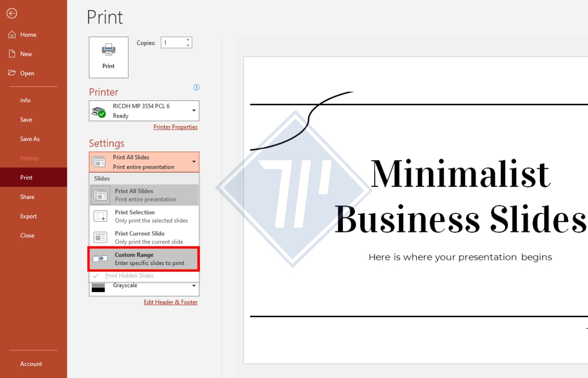588x378 pixels.
Task: Click the info icon next to Printer
Action: [x=196, y=87]
